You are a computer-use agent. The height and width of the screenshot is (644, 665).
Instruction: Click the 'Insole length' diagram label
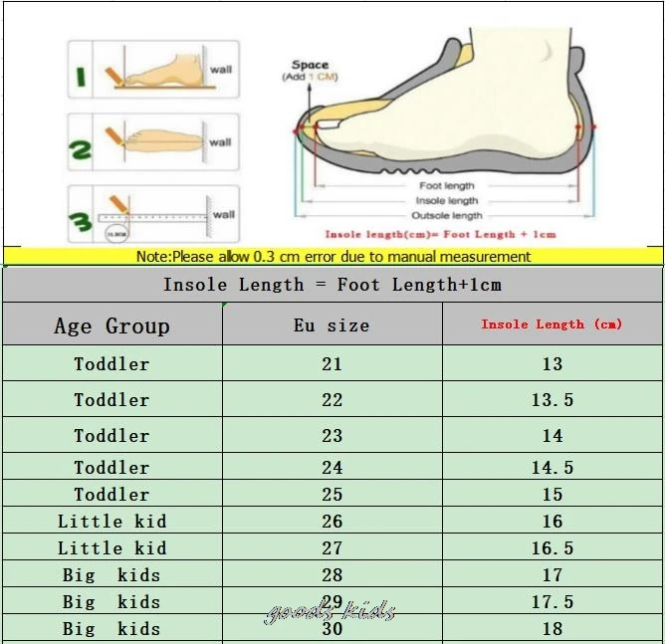[x=447, y=200]
